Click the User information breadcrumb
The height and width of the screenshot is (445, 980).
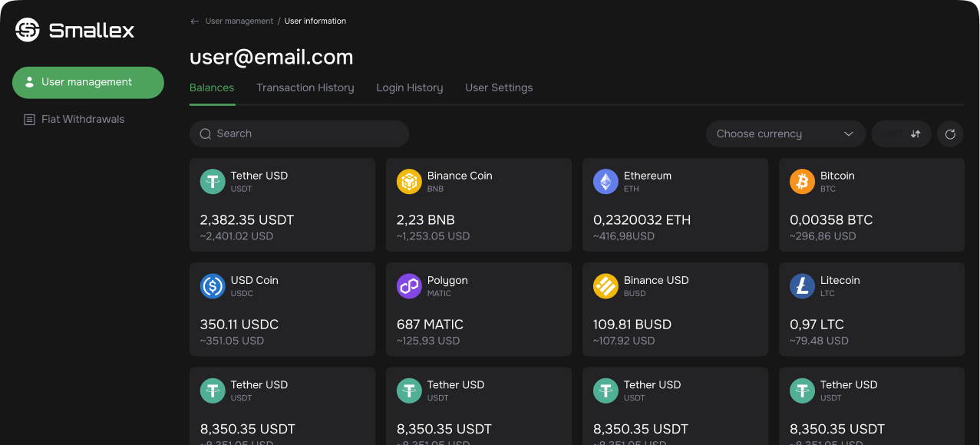click(315, 21)
